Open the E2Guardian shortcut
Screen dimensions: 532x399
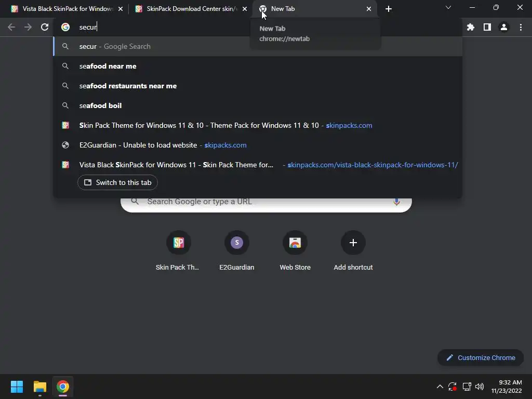(x=237, y=251)
